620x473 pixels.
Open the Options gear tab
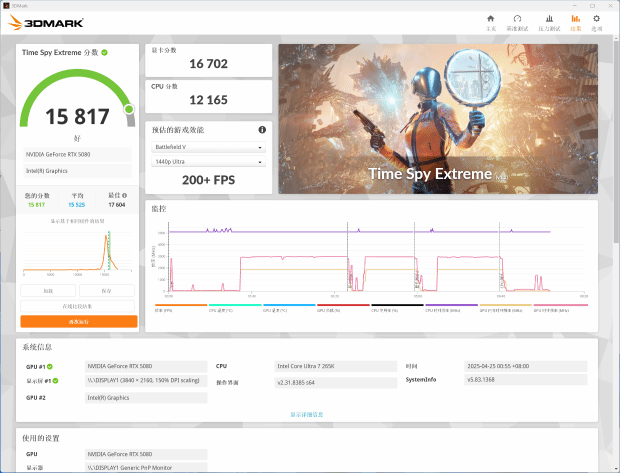point(596,23)
